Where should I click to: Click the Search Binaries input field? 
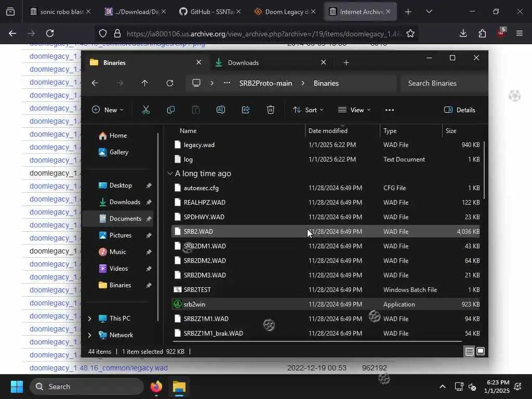click(x=443, y=83)
